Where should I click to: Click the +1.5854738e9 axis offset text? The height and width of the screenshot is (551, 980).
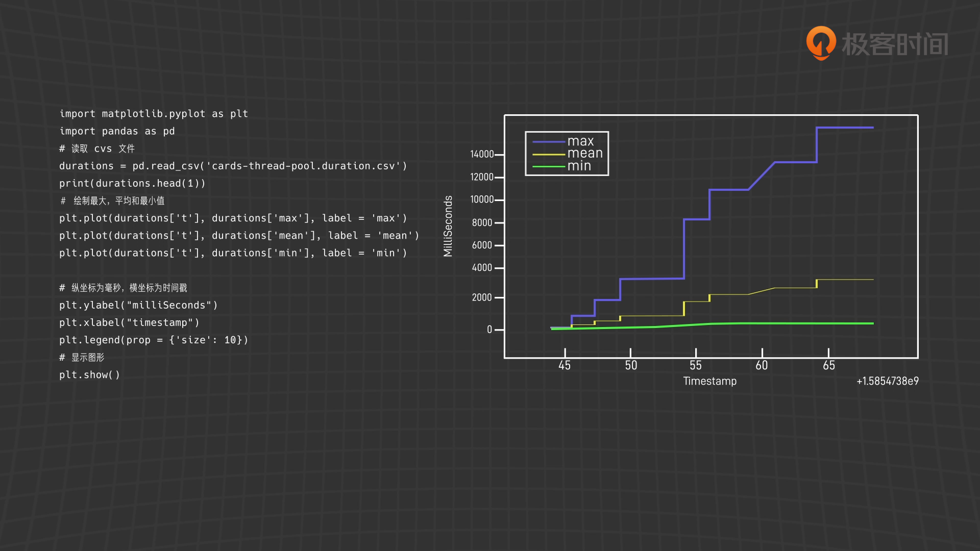coord(888,381)
